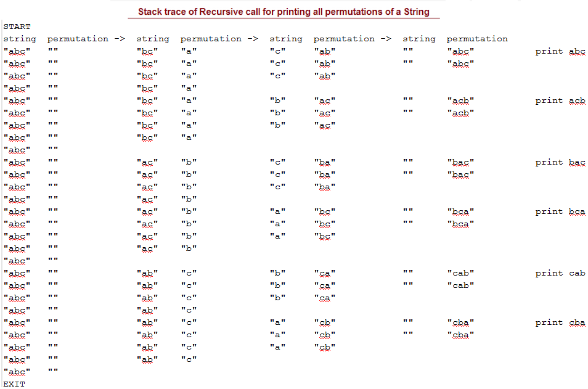Click the "cba" permutation beside print cba
The image size is (588, 389).
[x=460, y=322]
